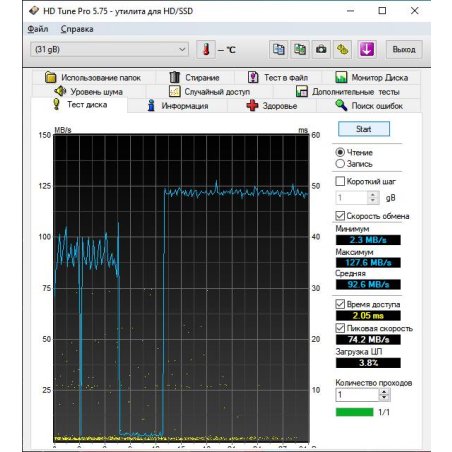Viewport: 452px width, 452px height.
Task: Expand the drive selection dropdown (31 gB)
Action: click(109, 50)
